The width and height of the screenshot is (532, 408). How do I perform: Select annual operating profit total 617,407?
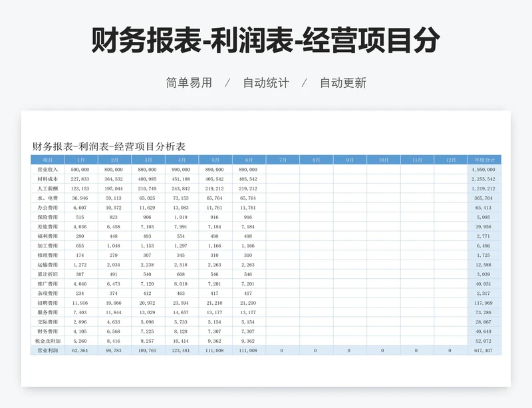483,350
